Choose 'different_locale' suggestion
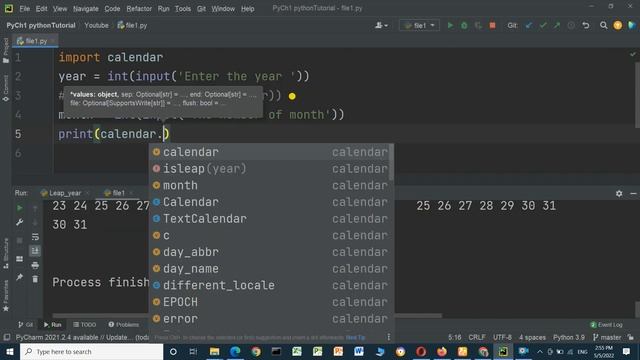 pyautogui.click(x=269, y=285)
